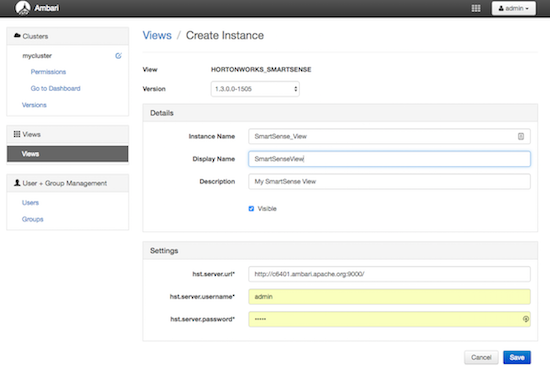Image resolution: width=550 pixels, height=368 pixels.
Task: Open the views grid icon in header
Action: coord(476,8)
